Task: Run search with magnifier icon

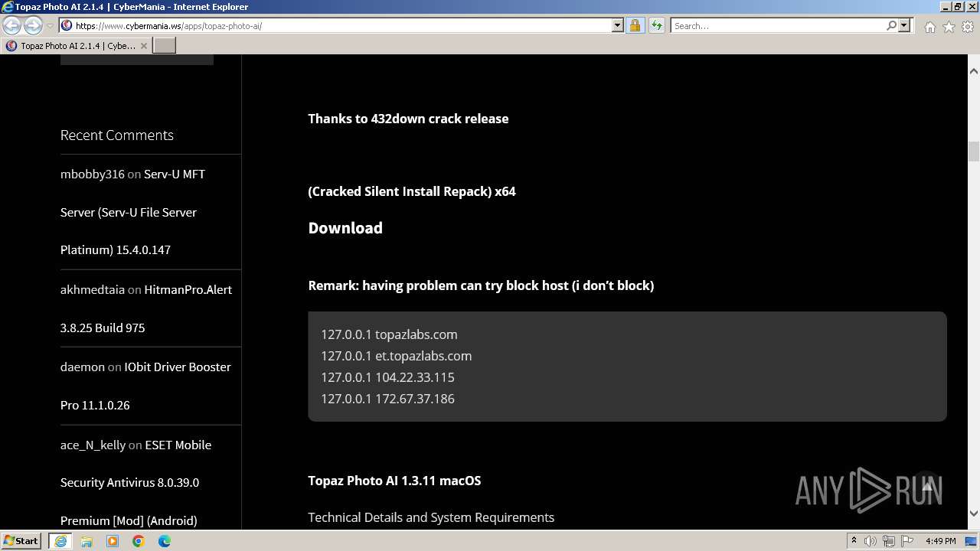Action: [x=891, y=25]
